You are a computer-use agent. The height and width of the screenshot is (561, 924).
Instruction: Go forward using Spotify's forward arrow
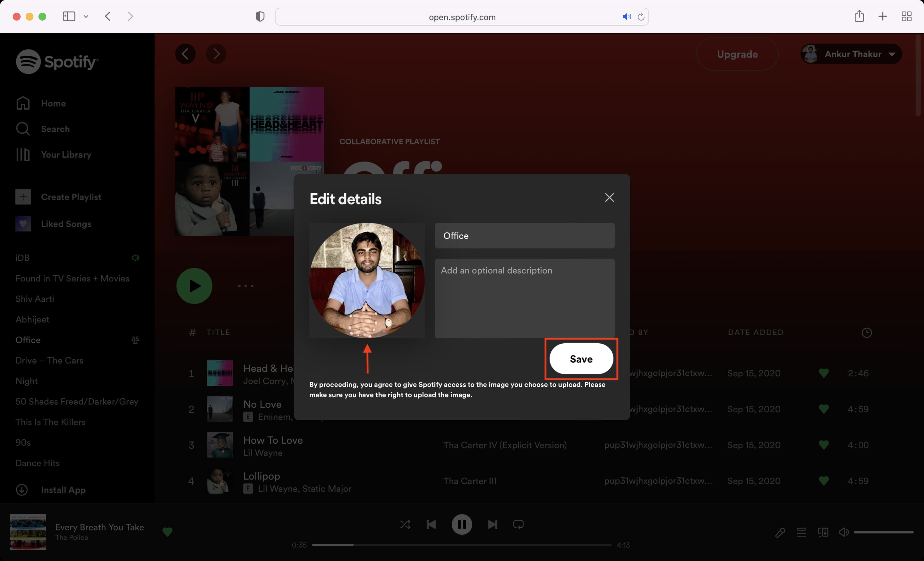pos(216,54)
